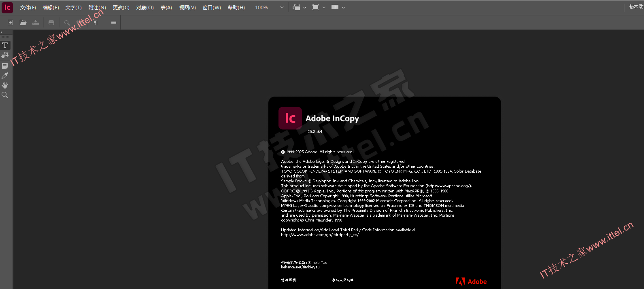This screenshot has width=644, height=289.
Task: Click the find magnifier icon in top toolbar
Action: click(x=67, y=23)
